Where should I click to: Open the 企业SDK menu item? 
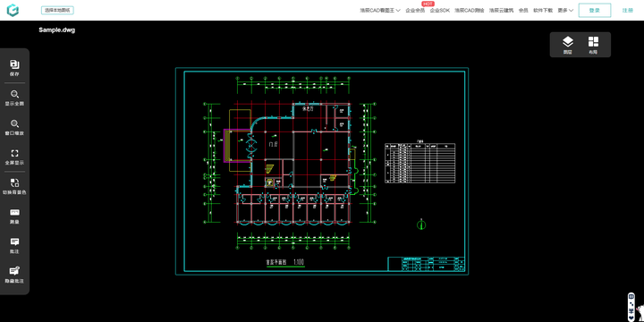click(x=440, y=10)
